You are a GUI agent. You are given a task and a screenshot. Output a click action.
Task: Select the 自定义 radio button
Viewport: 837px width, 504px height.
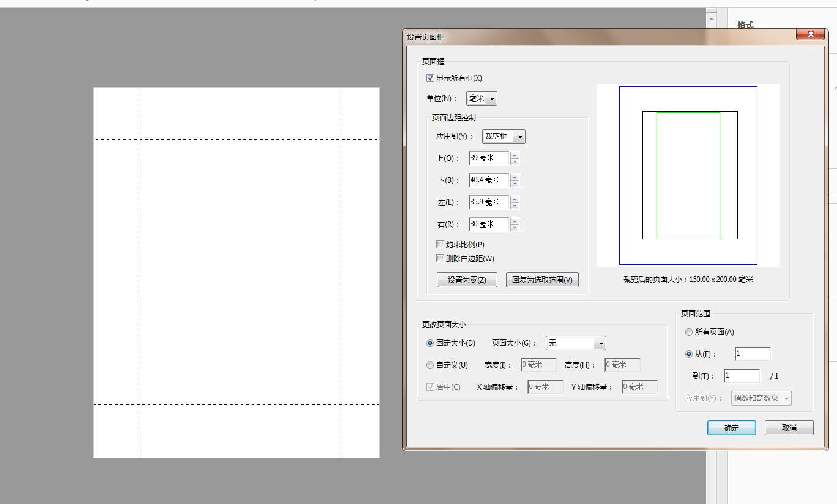(x=430, y=365)
